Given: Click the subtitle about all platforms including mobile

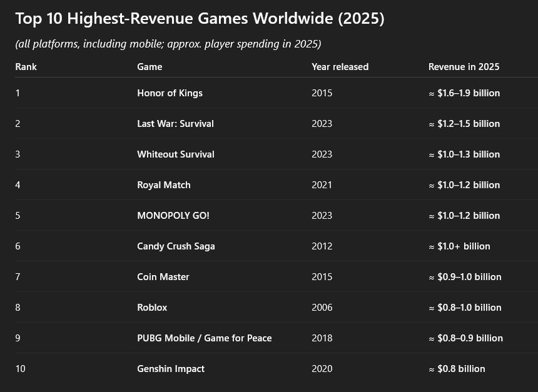Looking at the screenshot, I should (x=168, y=44).
